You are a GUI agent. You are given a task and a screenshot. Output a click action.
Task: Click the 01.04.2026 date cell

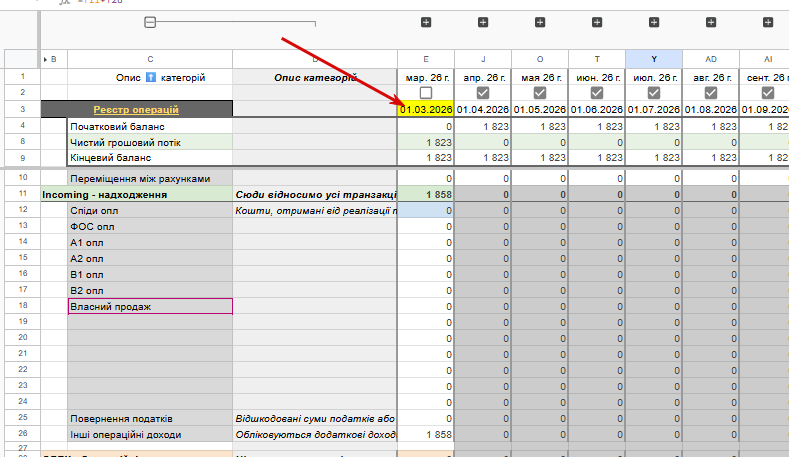coord(483,109)
